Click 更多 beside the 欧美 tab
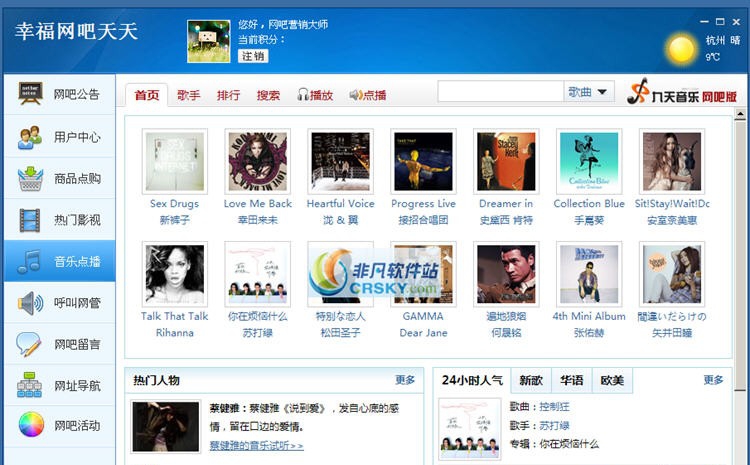Viewport: 750px width, 465px height. coord(713,380)
